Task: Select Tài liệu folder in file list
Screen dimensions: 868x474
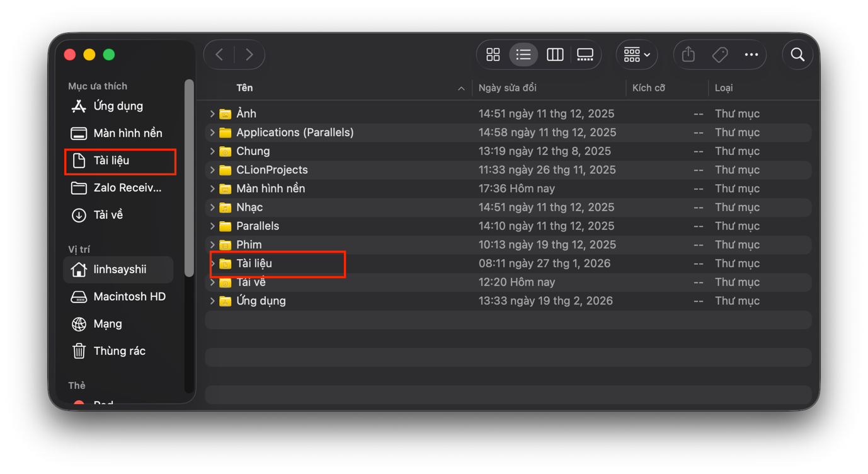Action: pyautogui.click(x=254, y=263)
